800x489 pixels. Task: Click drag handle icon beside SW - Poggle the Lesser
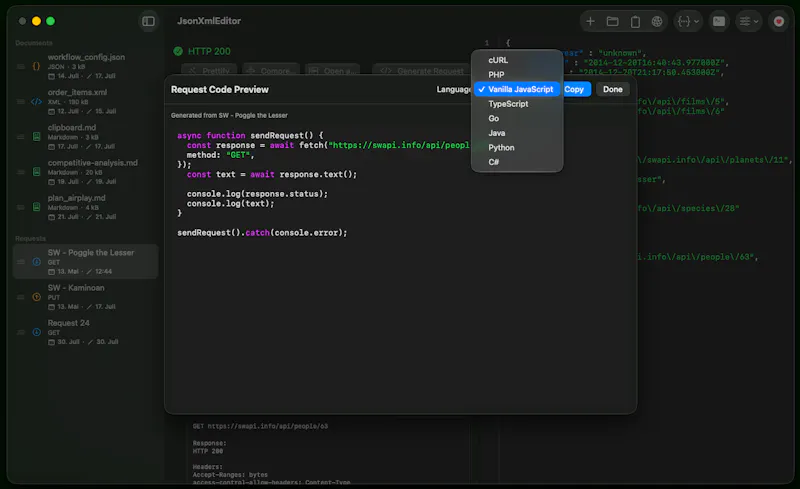coord(21,262)
